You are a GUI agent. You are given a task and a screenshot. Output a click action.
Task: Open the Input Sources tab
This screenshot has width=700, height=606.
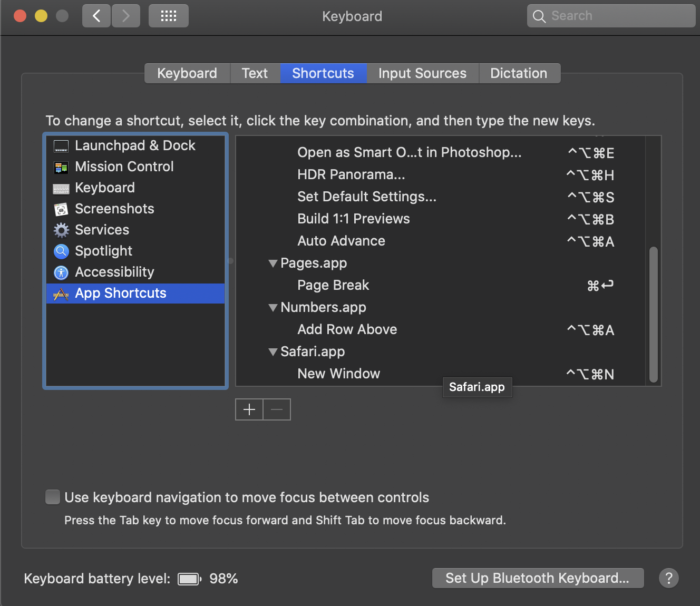coord(422,73)
